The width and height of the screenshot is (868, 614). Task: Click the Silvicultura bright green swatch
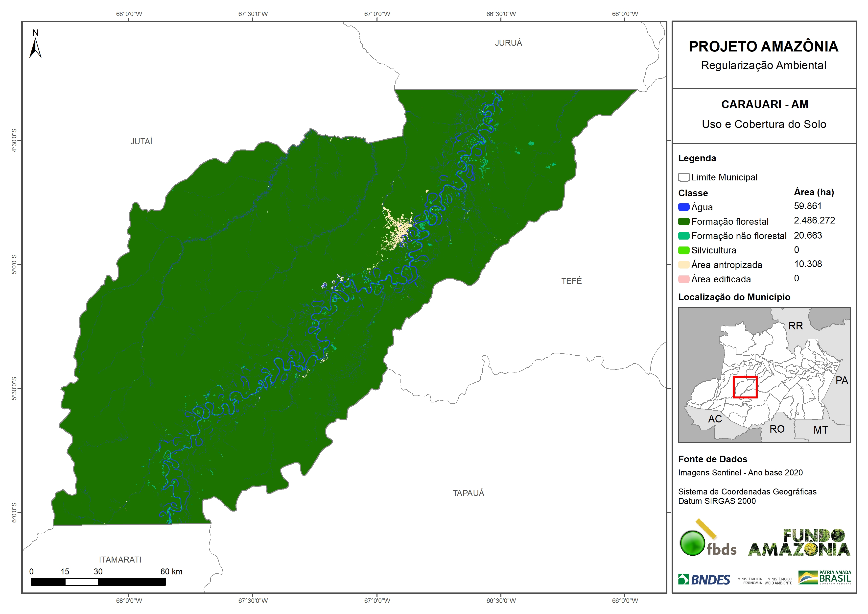click(683, 250)
